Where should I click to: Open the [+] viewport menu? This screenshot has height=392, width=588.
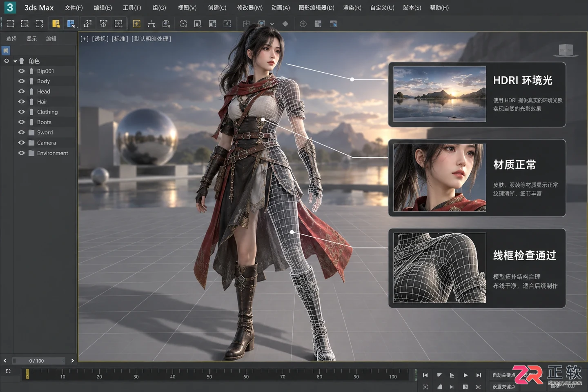click(85, 39)
